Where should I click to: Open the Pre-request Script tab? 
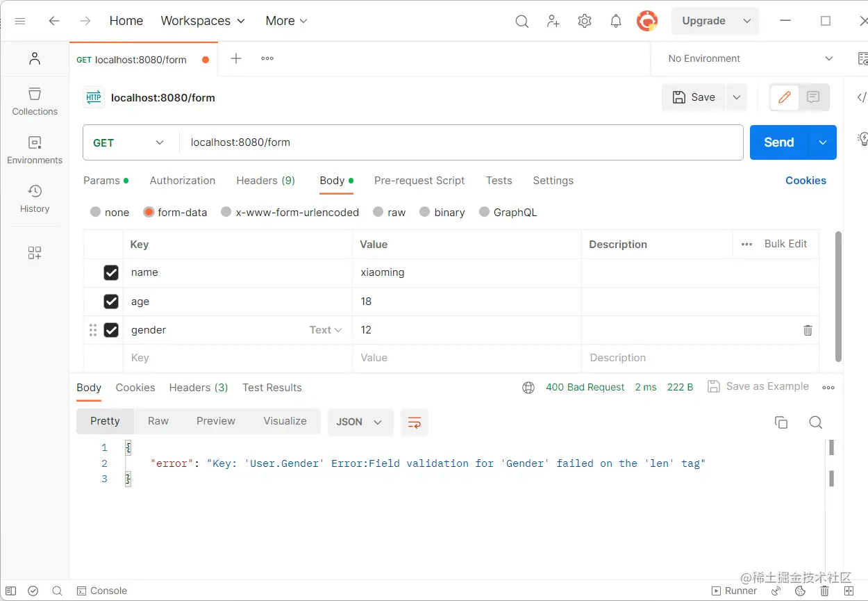tap(419, 180)
